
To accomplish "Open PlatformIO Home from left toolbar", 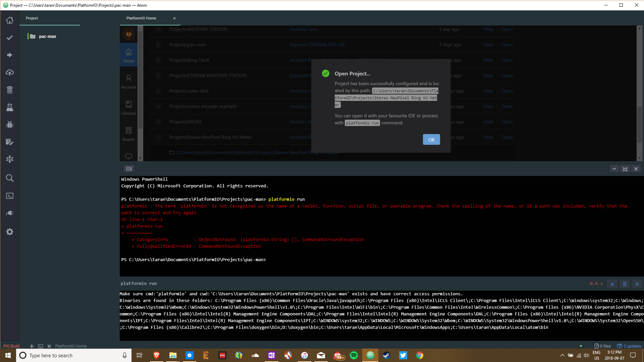I will pyautogui.click(x=10, y=20).
